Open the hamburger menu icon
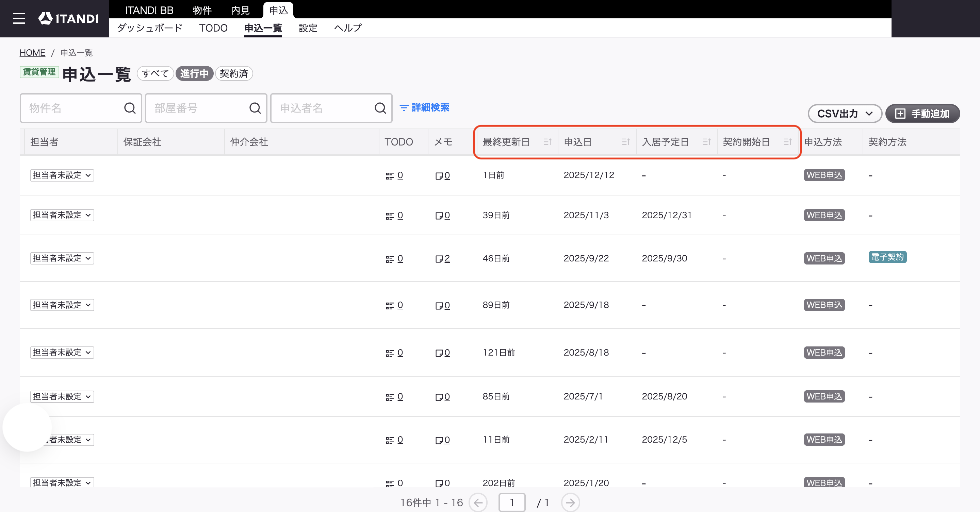This screenshot has height=512, width=980. [x=19, y=18]
